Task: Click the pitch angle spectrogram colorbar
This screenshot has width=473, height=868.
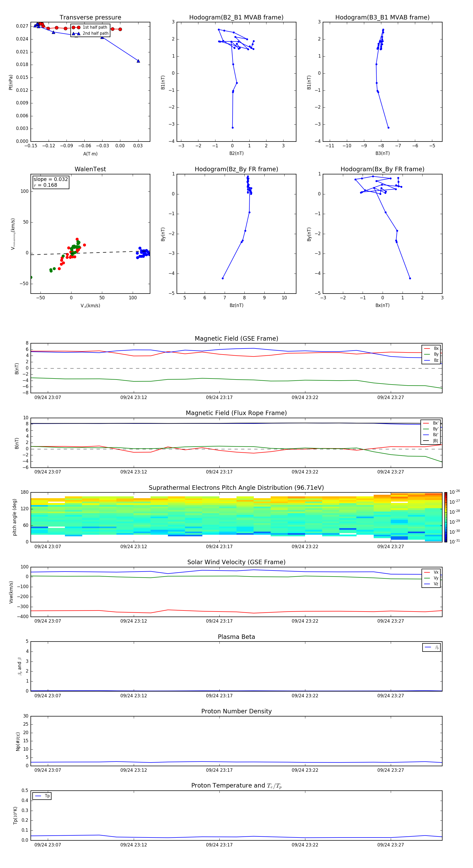Action: (x=446, y=517)
